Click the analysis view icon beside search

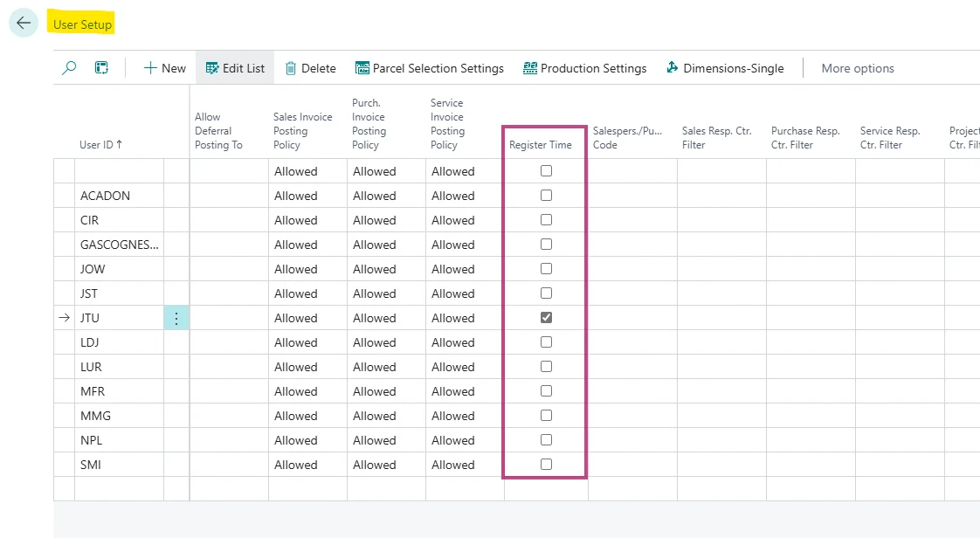101,68
